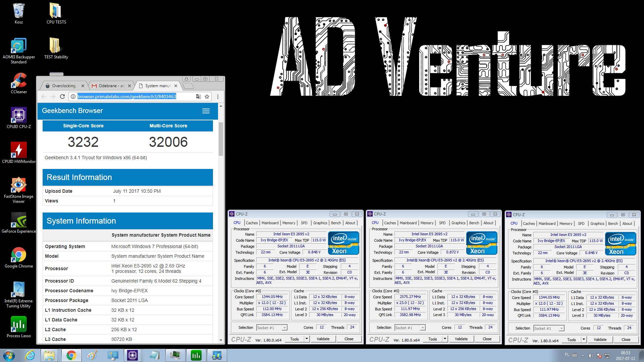Image resolution: width=644 pixels, height=362 pixels.
Task: Open Caches tab in first CPU-Z
Action: point(252,223)
